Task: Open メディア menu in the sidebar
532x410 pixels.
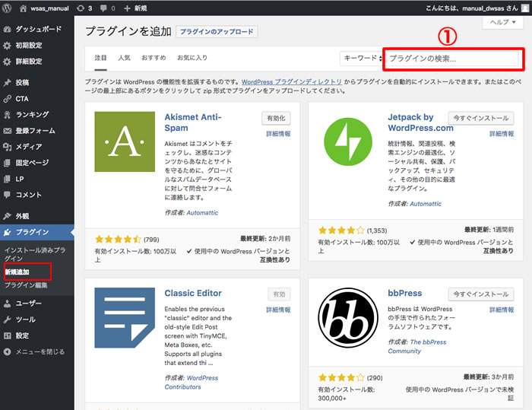Action: [x=29, y=146]
